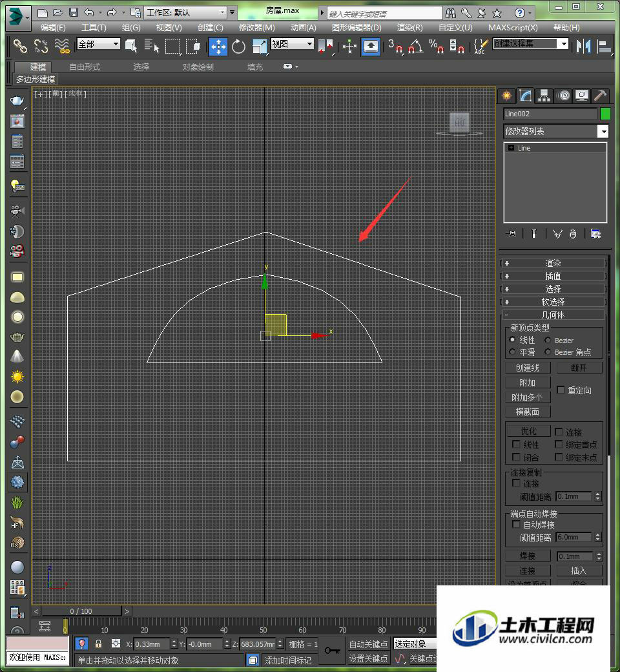This screenshot has height=672, width=620.
Task: Click the Remove Modifier trash can icon
Action: point(573,233)
